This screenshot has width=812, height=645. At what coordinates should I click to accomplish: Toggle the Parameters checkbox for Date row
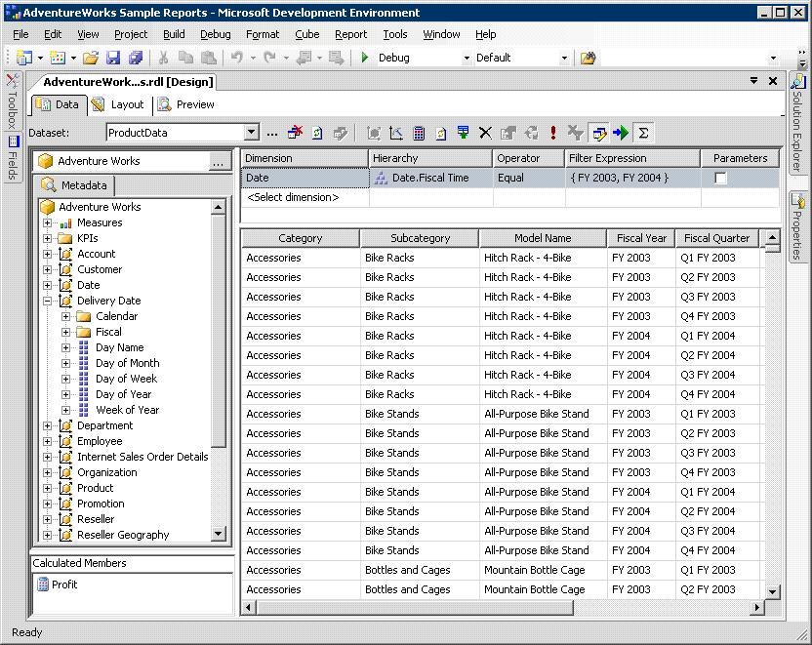(x=720, y=179)
